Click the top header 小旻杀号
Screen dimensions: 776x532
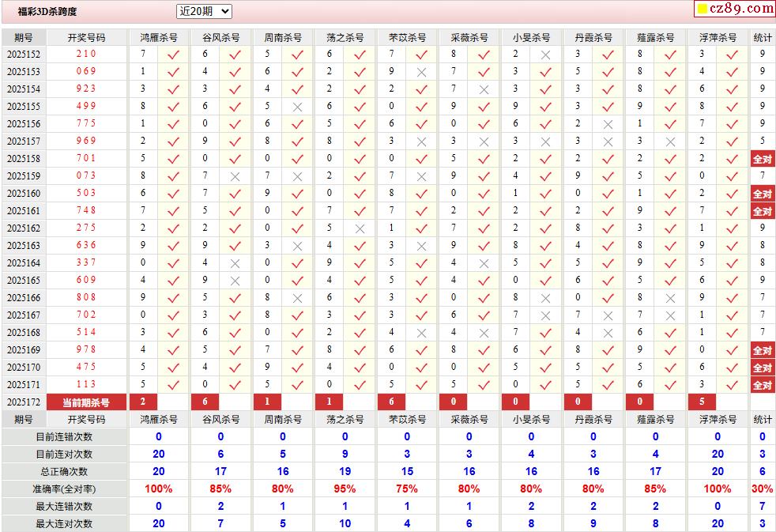[531, 38]
